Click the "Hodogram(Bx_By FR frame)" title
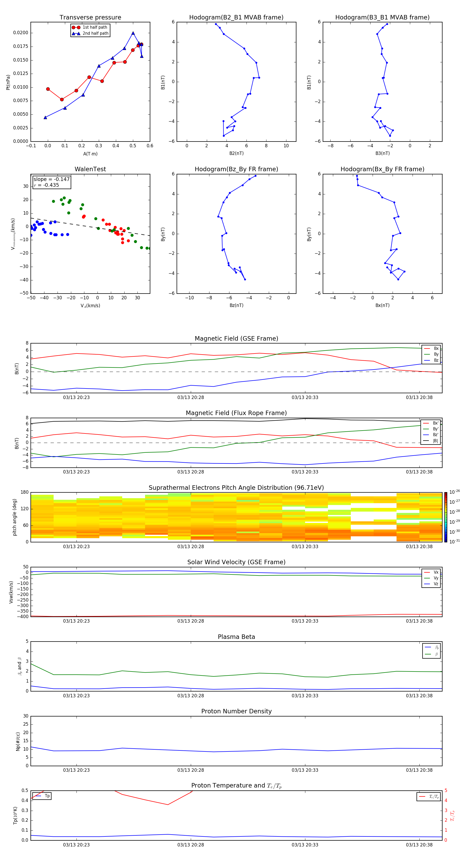The width and height of the screenshot is (473, 868). 382,169
